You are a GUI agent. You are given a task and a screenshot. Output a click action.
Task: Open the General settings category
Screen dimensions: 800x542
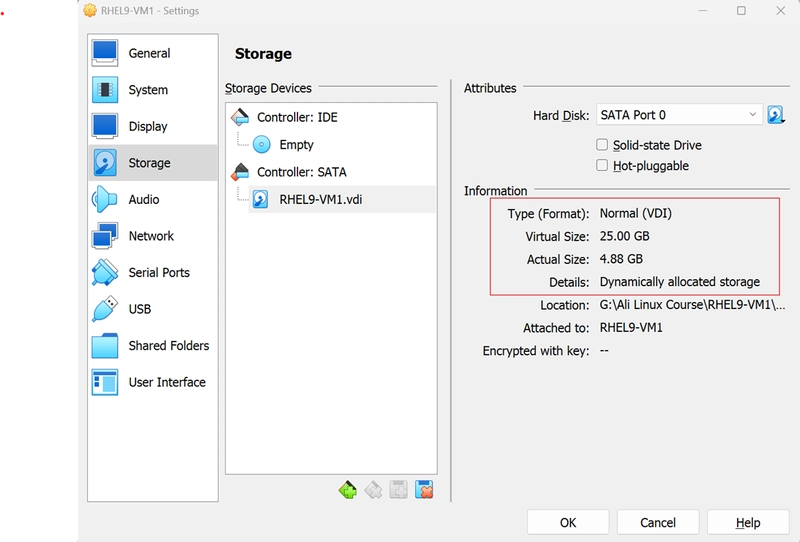[153, 53]
